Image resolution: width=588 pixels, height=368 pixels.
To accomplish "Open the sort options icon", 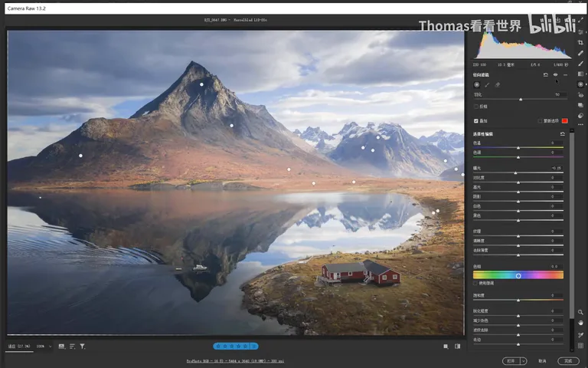I will [72, 347].
